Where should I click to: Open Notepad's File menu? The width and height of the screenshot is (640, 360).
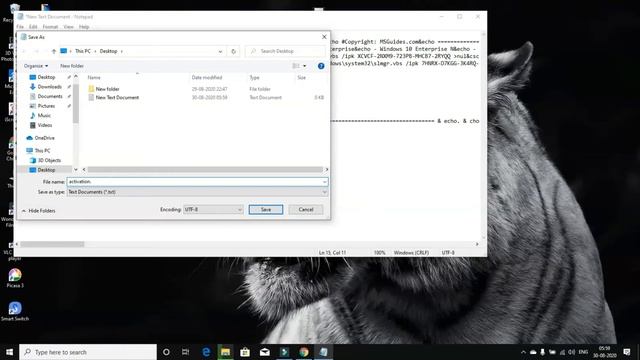point(20,27)
